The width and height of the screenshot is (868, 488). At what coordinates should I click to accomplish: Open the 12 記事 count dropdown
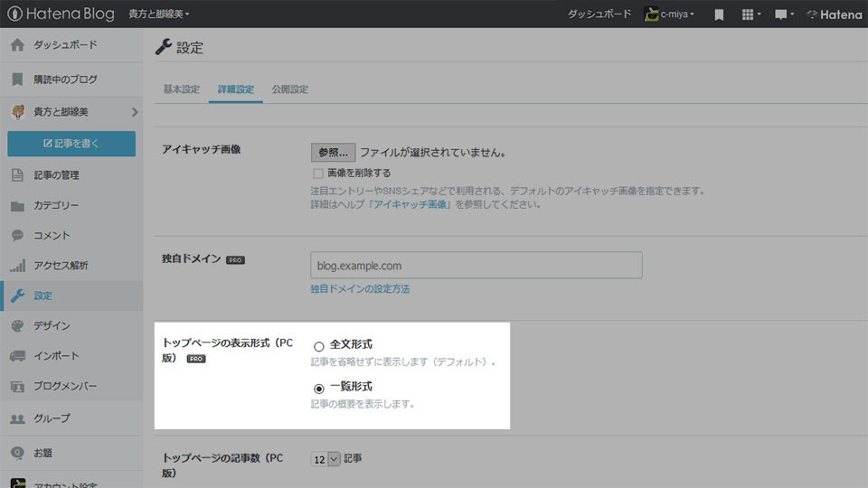click(325, 459)
